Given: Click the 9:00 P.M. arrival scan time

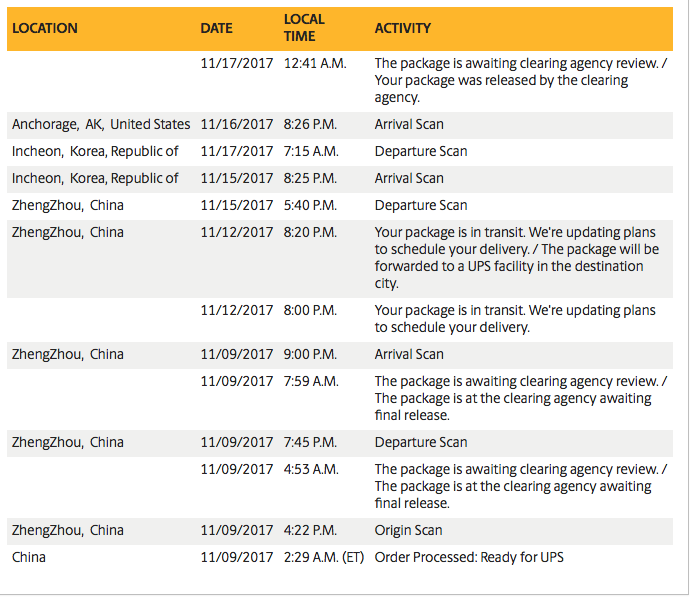Looking at the screenshot, I should pyautogui.click(x=311, y=355).
